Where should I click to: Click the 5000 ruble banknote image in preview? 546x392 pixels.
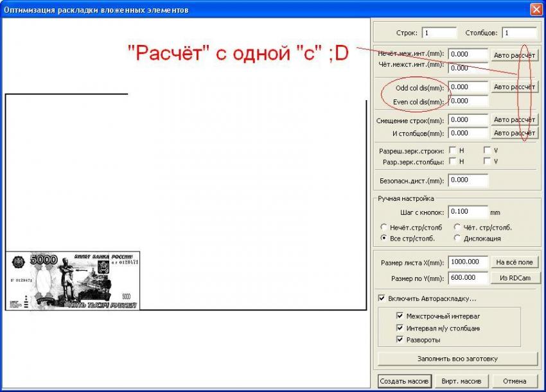pyautogui.click(x=73, y=280)
